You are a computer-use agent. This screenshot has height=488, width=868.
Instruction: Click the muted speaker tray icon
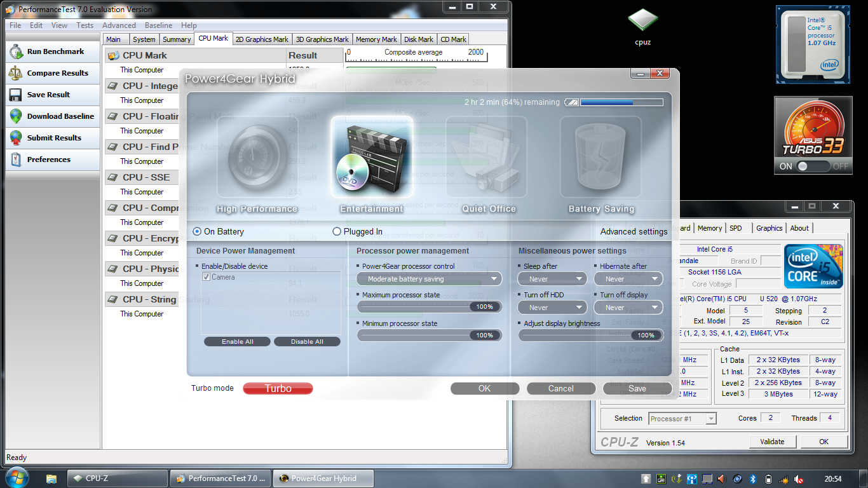tap(799, 478)
